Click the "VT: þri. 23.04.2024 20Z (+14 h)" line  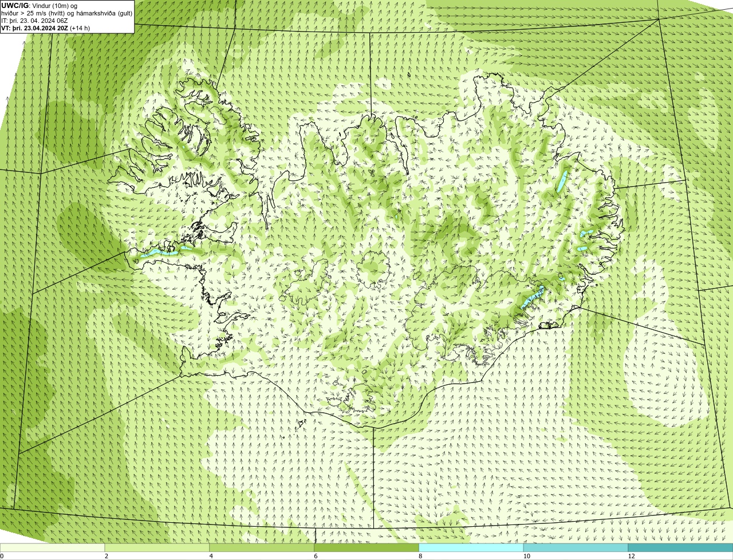[x=45, y=28]
